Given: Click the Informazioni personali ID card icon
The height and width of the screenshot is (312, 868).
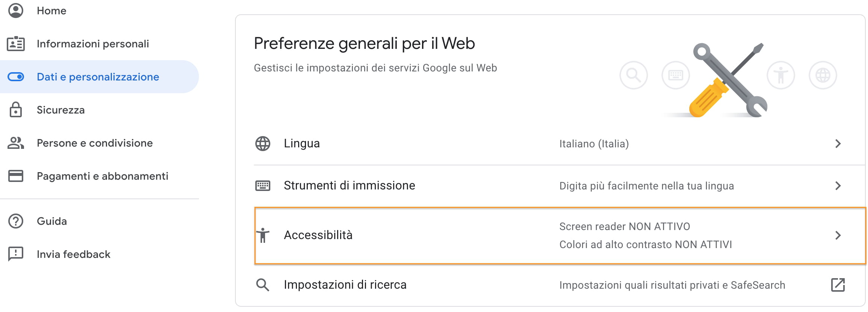Looking at the screenshot, I should tap(16, 44).
